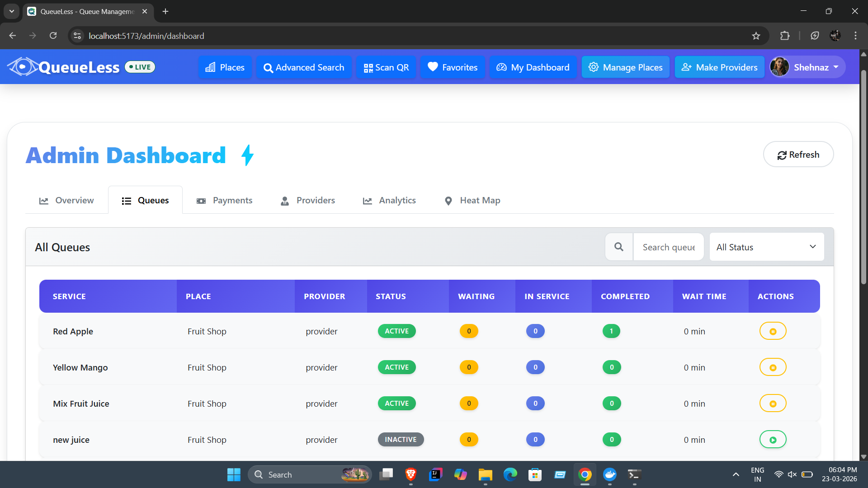The width and height of the screenshot is (868, 488).
Task: Show hidden system tray icons
Action: (x=736, y=474)
